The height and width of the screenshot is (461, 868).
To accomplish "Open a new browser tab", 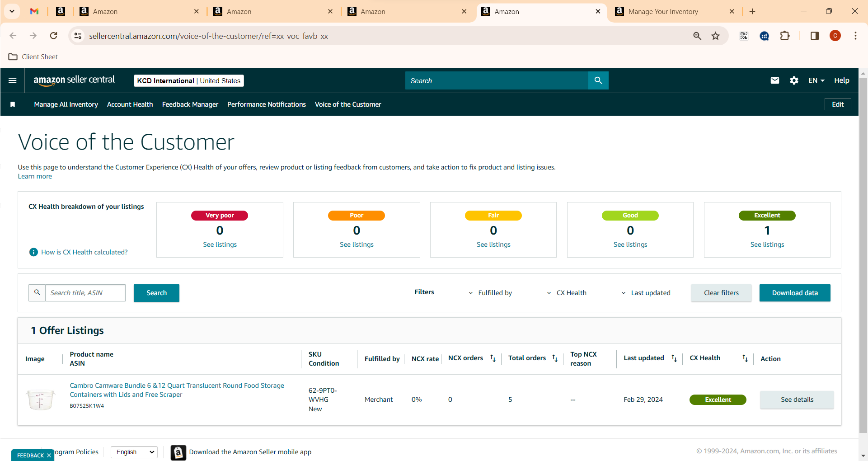I will click(752, 11).
